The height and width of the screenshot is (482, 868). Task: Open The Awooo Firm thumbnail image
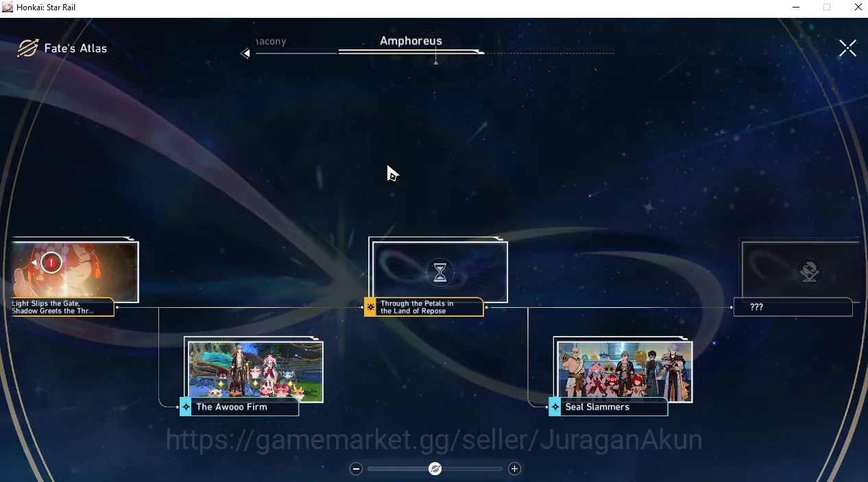coord(256,371)
